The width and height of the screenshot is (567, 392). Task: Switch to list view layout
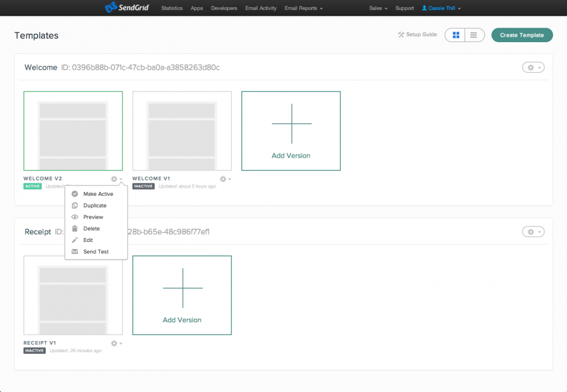pos(474,35)
